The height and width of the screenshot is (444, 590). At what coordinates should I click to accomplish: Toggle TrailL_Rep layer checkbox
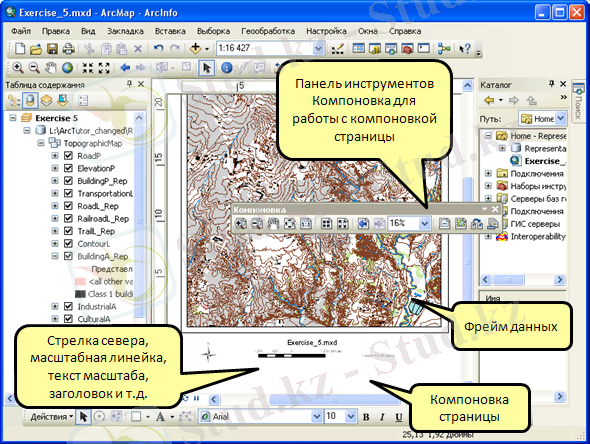(68, 231)
